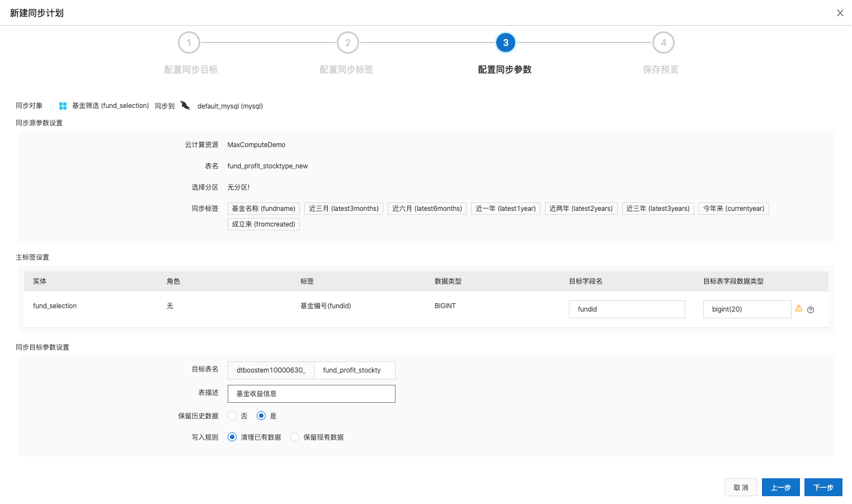
Task: Click the 数据类型 column header
Action: click(x=448, y=281)
